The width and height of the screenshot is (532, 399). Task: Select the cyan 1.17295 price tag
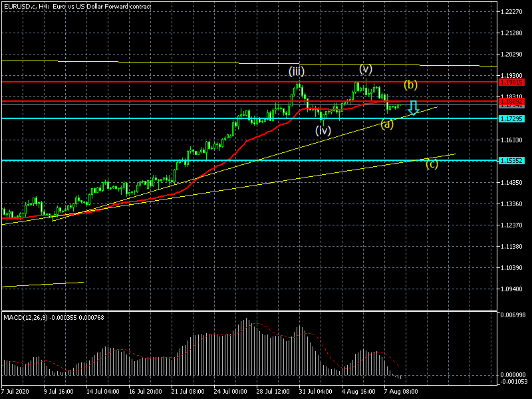pos(512,118)
